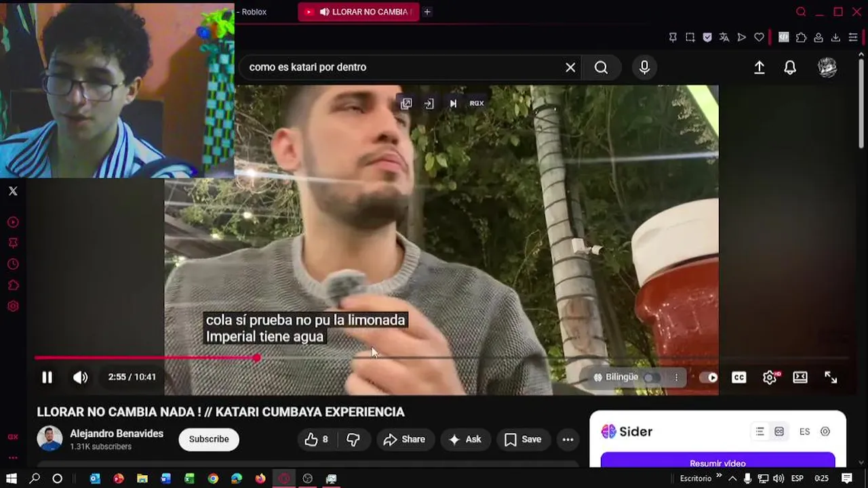
Task: Open the extensions puzzle icon
Action: click(802, 37)
